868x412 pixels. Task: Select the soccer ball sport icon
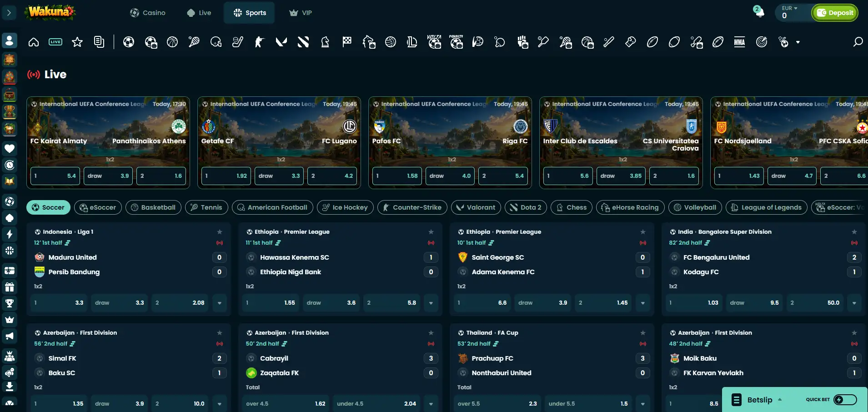(129, 42)
